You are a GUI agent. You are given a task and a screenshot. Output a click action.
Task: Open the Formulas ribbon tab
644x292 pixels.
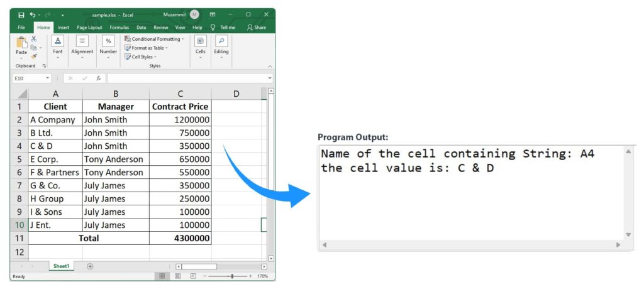click(119, 28)
